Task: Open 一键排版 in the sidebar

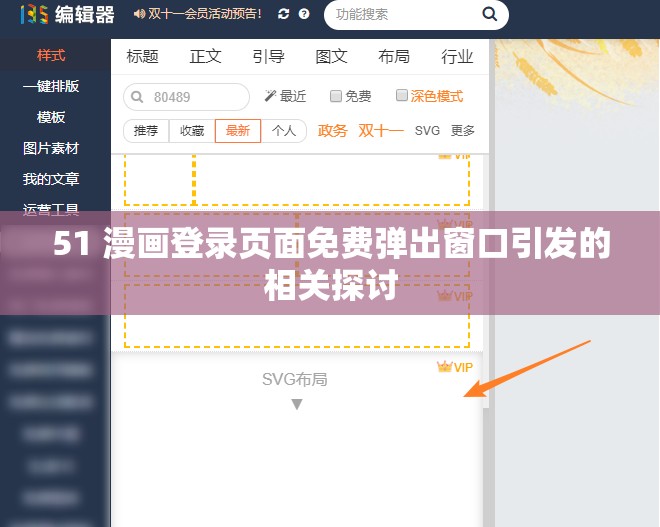Action: pos(51,86)
